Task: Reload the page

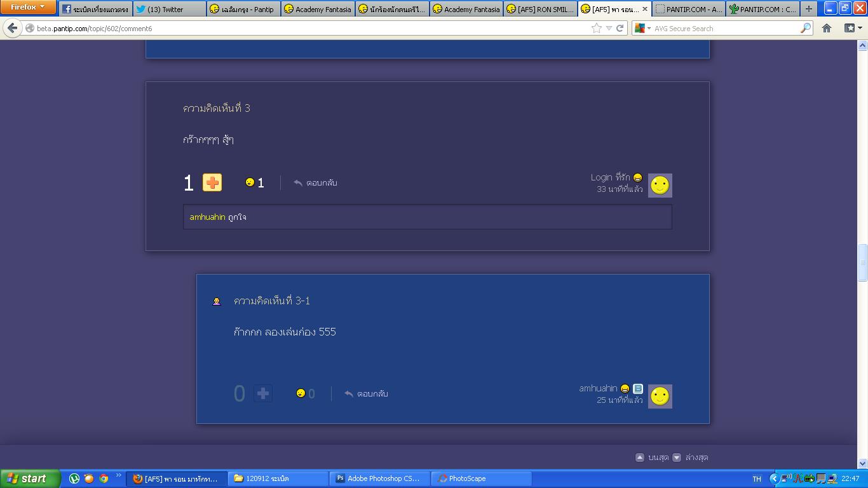Action: pyautogui.click(x=620, y=28)
